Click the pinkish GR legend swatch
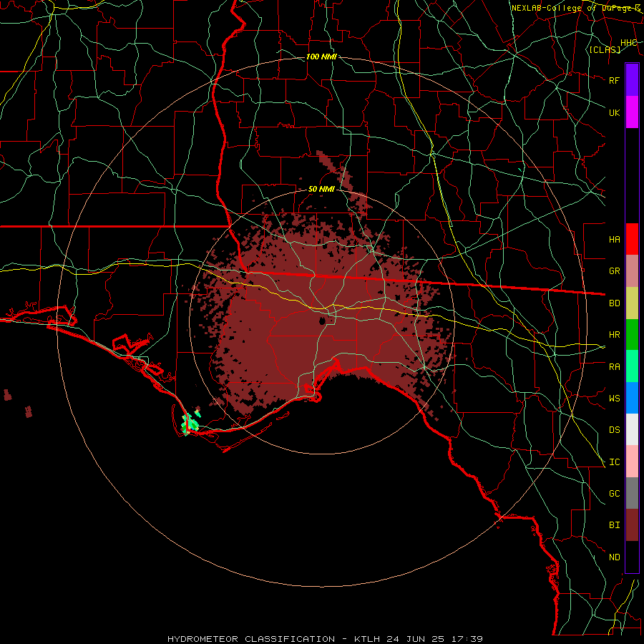 tap(632, 270)
